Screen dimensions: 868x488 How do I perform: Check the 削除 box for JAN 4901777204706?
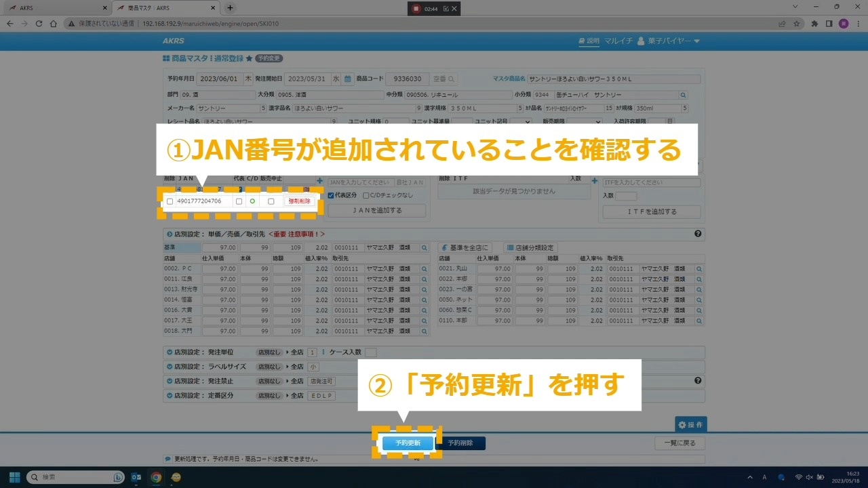coord(170,201)
